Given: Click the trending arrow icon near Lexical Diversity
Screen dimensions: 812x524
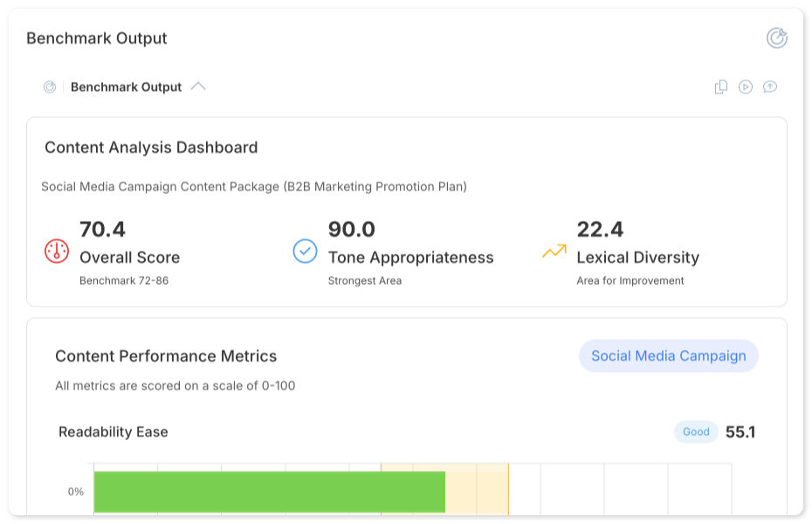Looking at the screenshot, I should tap(554, 252).
